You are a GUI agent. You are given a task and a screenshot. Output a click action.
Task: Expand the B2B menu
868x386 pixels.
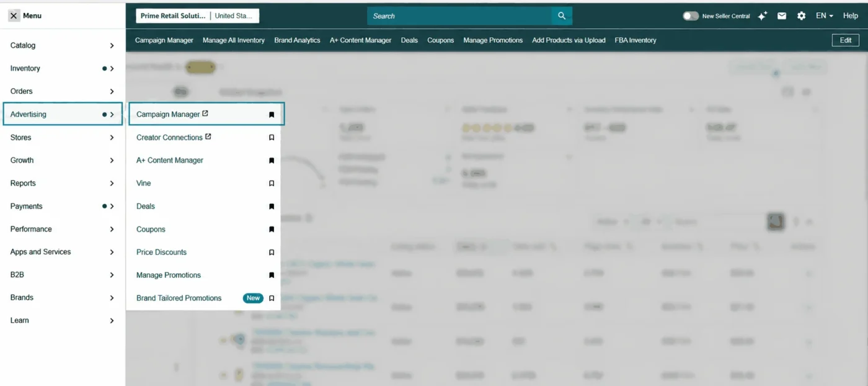tap(62, 274)
